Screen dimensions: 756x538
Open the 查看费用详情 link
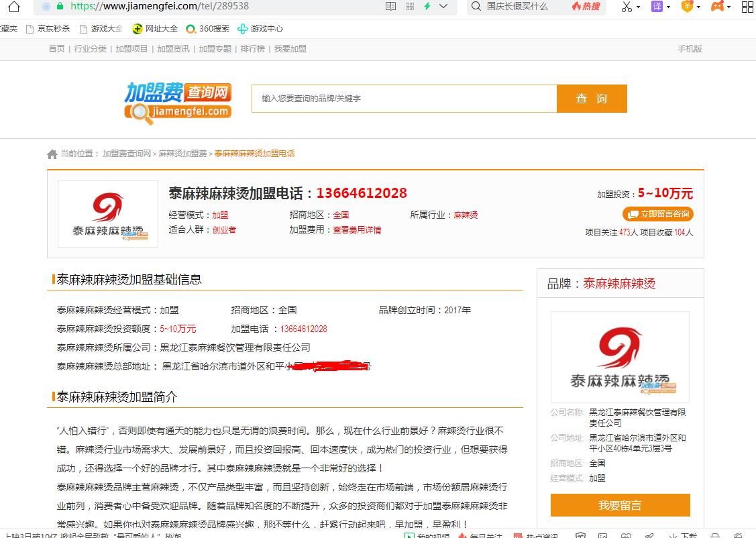click(357, 230)
